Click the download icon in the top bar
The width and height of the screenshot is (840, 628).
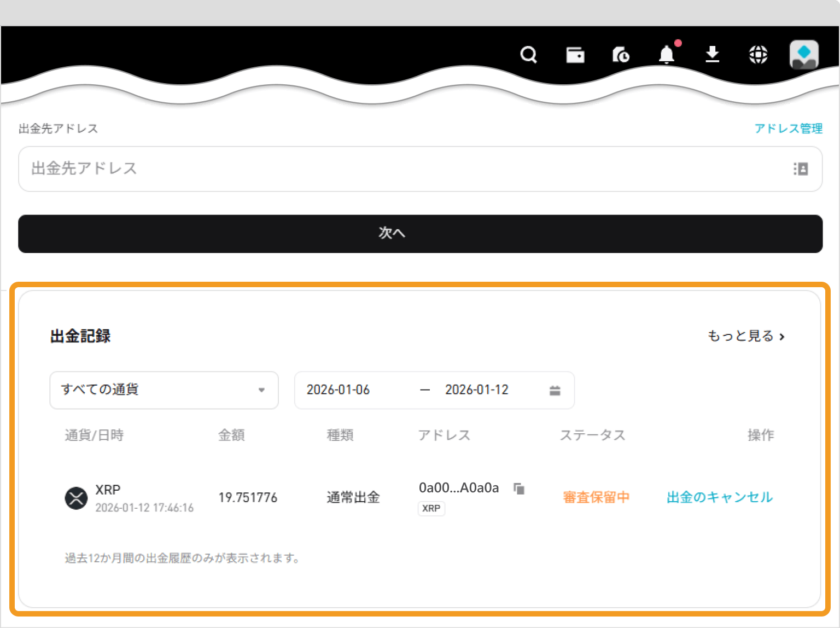click(x=712, y=55)
